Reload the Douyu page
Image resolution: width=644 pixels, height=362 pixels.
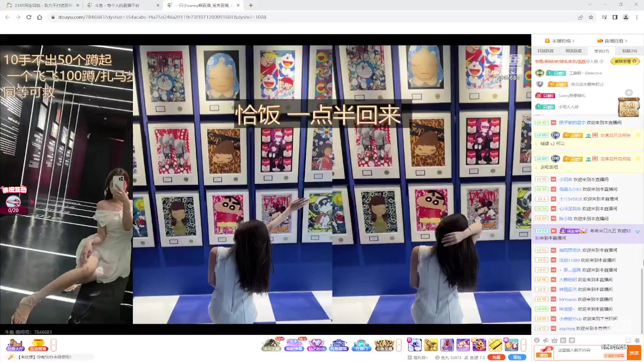(x=29, y=17)
